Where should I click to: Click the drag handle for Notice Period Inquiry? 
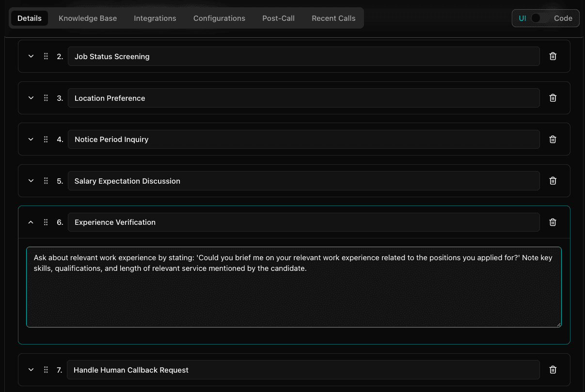pyautogui.click(x=46, y=139)
